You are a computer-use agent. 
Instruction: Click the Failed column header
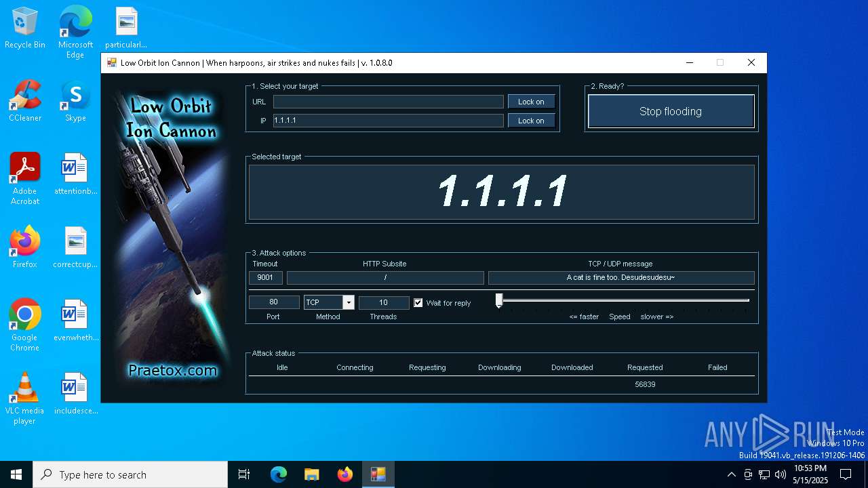pos(717,367)
